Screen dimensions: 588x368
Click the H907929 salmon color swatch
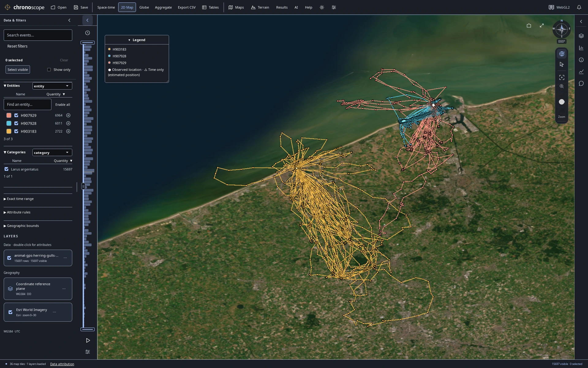(9, 115)
